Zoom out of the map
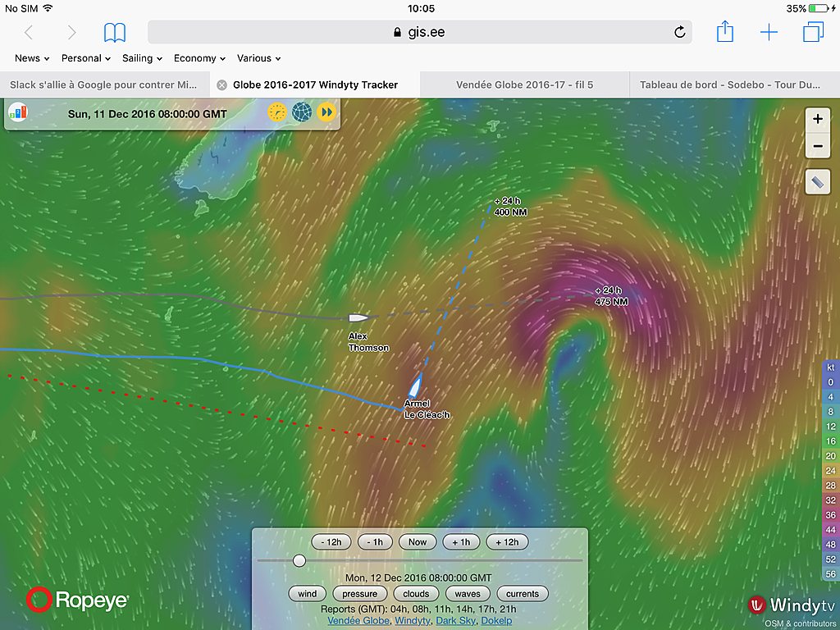Viewport: 840px width, 630px height. click(x=818, y=146)
